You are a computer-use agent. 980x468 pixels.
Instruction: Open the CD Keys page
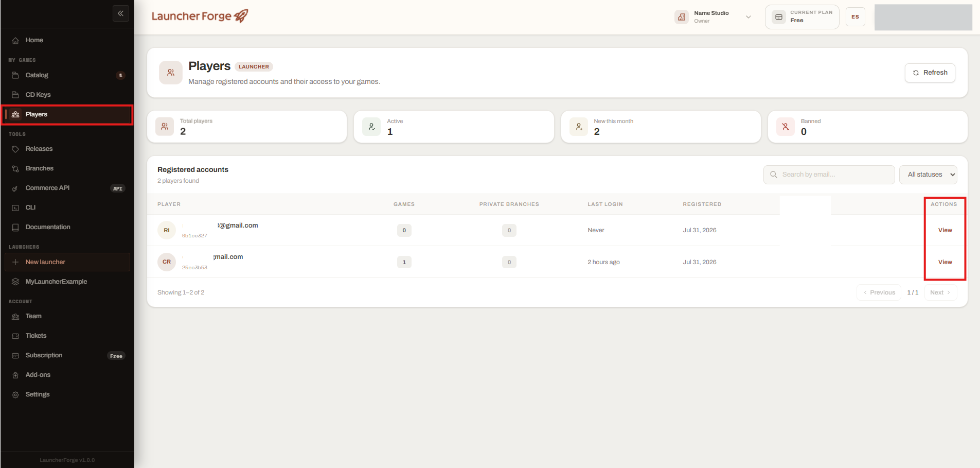click(x=67, y=95)
